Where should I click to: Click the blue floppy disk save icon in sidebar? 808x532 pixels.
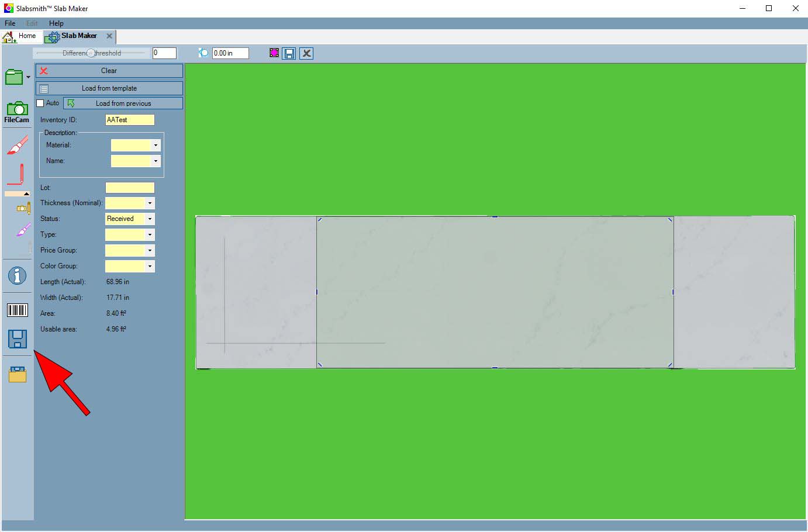tap(17, 339)
